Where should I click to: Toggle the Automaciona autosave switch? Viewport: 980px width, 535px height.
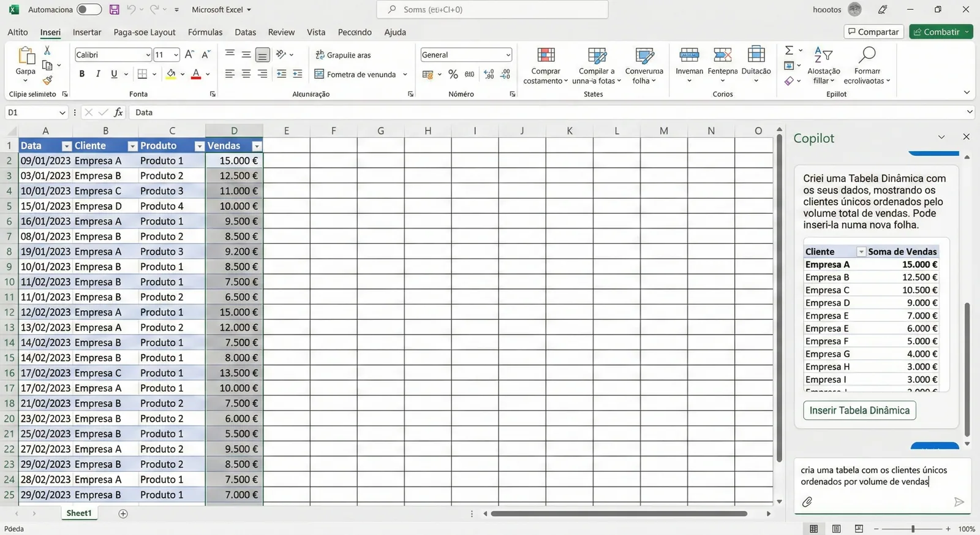[89, 9]
